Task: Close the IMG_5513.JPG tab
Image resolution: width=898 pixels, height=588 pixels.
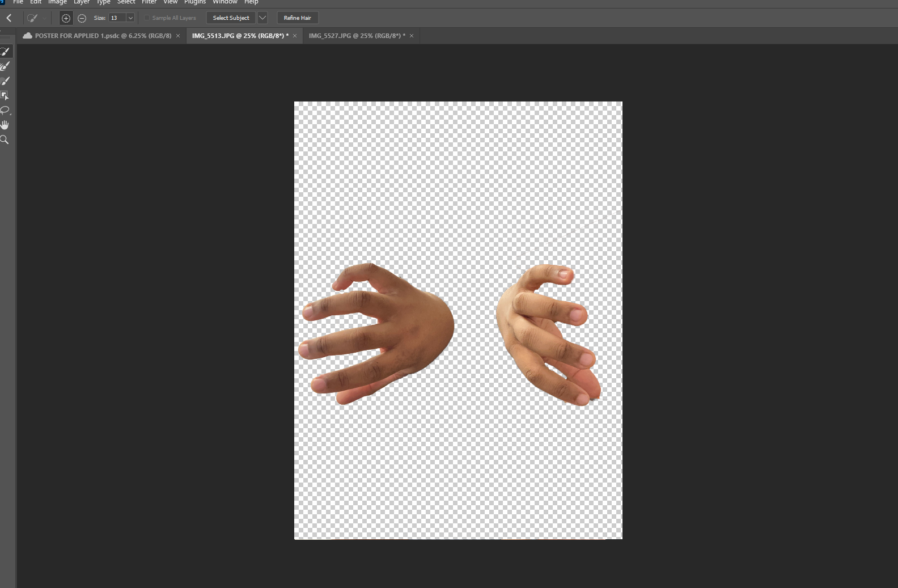Action: click(x=295, y=36)
